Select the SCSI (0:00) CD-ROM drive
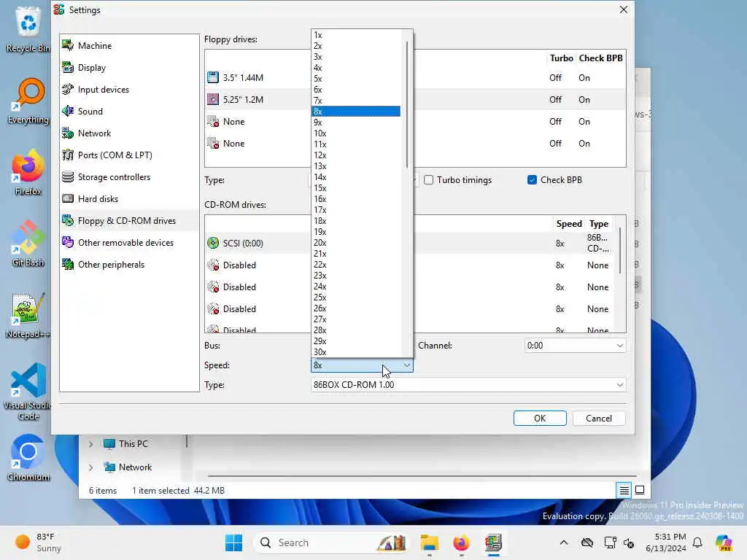This screenshot has width=747, height=560. (258, 244)
